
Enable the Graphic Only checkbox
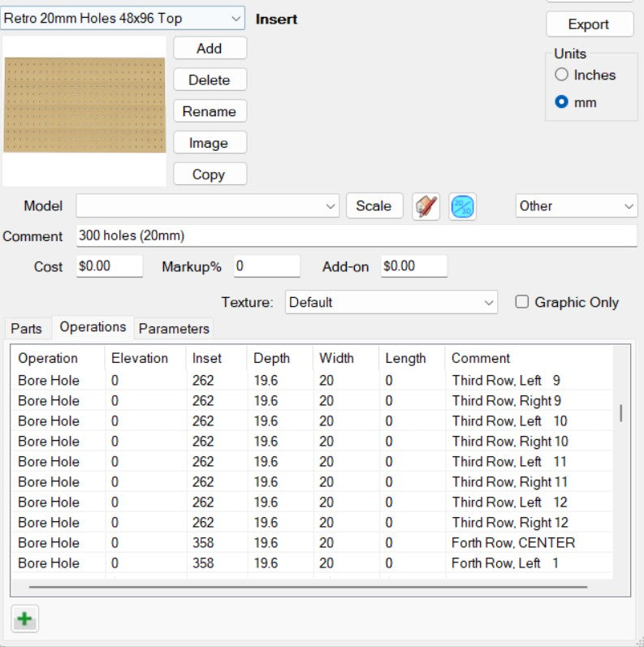tap(523, 302)
